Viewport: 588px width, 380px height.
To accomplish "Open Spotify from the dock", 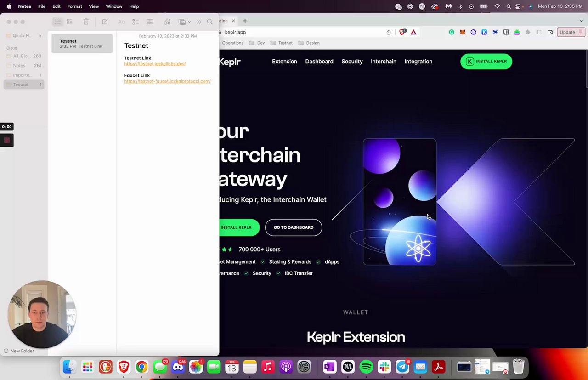I will click(x=366, y=367).
